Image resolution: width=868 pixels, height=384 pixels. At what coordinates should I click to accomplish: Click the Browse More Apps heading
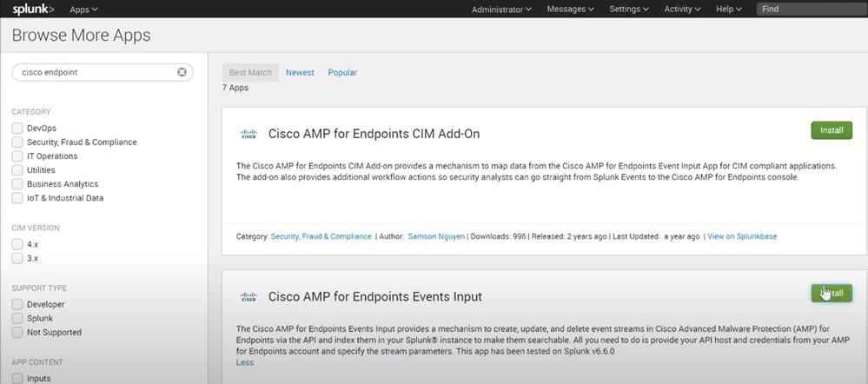[x=82, y=35]
